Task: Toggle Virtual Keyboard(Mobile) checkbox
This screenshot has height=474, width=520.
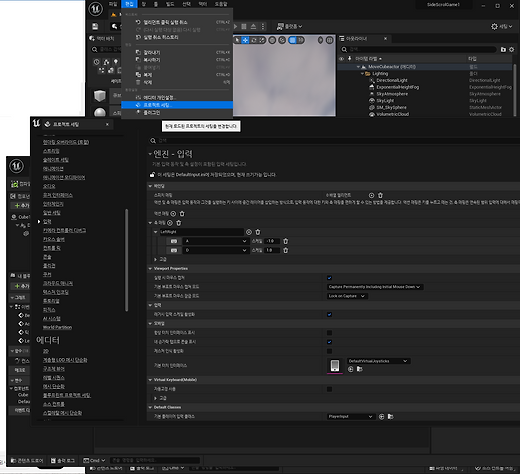Action: 329,389
